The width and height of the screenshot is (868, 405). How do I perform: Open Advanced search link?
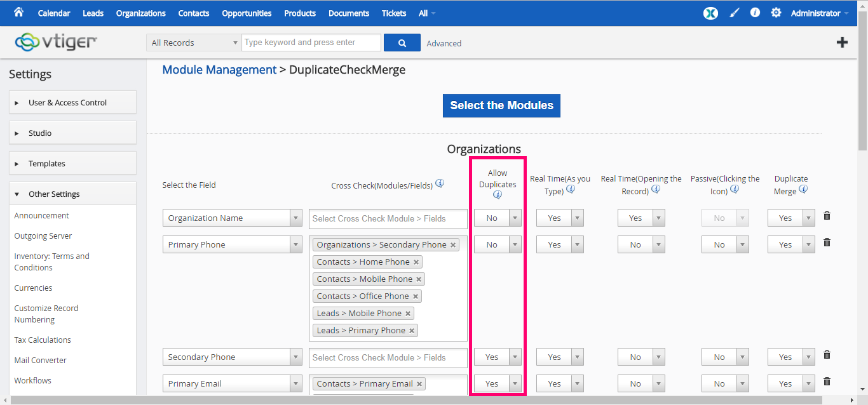(444, 43)
